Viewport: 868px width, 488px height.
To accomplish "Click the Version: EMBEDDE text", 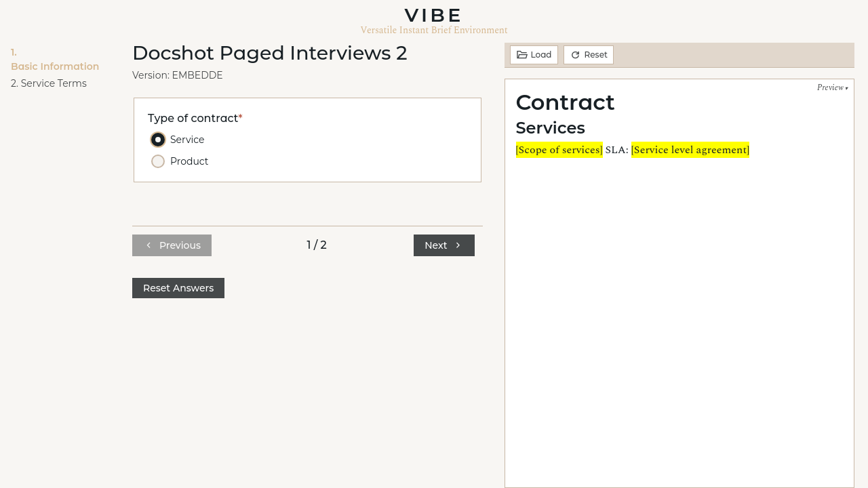I will 177,75.
